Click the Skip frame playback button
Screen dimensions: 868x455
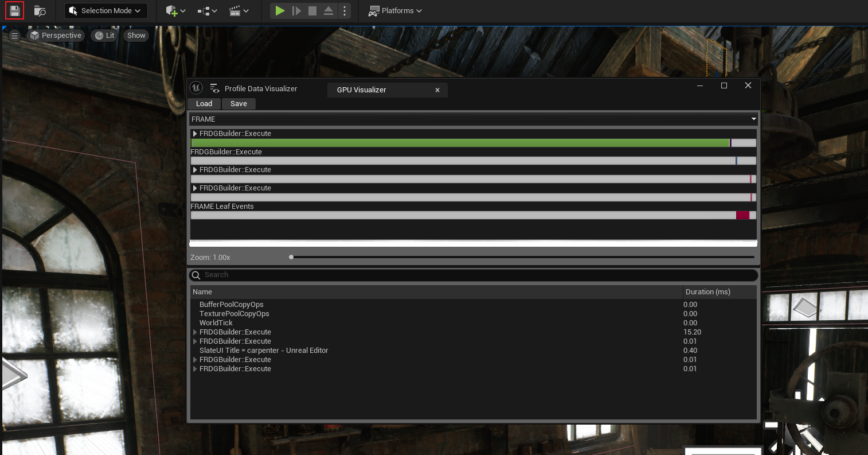[296, 11]
